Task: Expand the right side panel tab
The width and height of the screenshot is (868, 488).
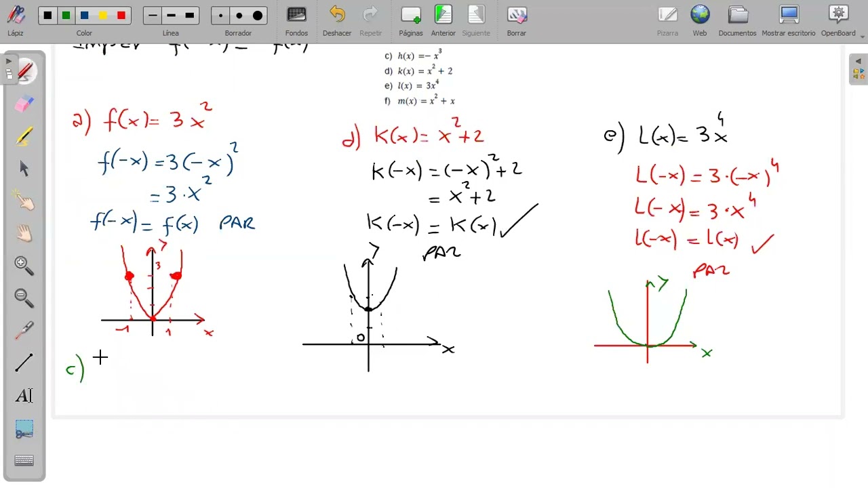Action: pos(858,70)
